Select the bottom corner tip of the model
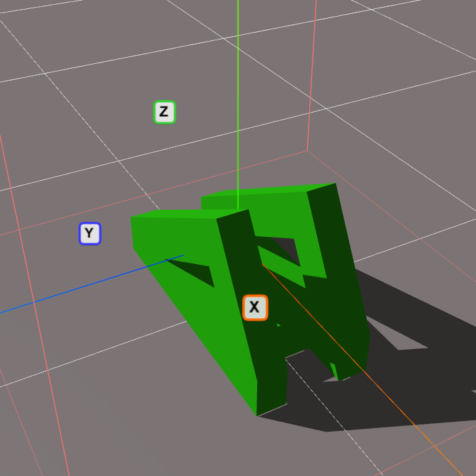 tap(258, 415)
